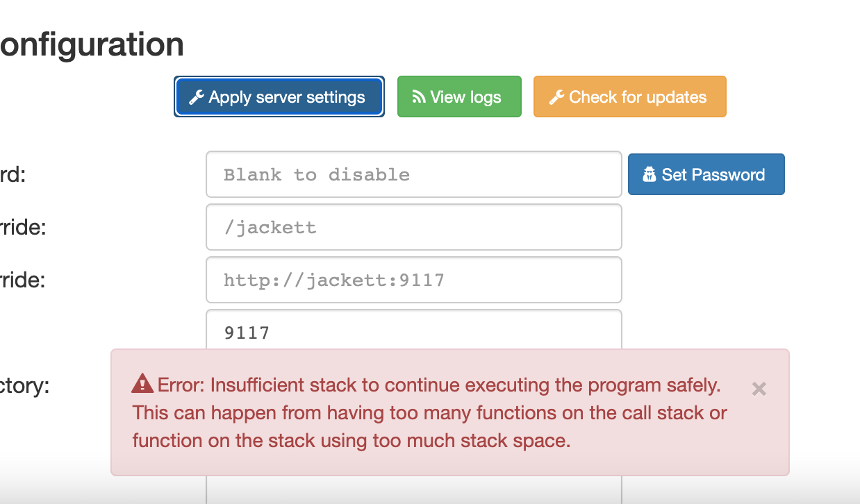
Task: Select the 9117 port number field
Action: tap(413, 333)
